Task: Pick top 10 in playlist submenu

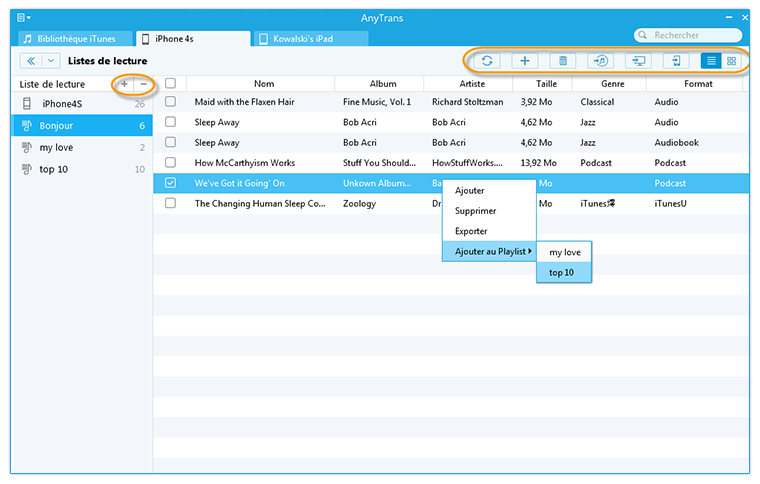Action: click(x=564, y=272)
